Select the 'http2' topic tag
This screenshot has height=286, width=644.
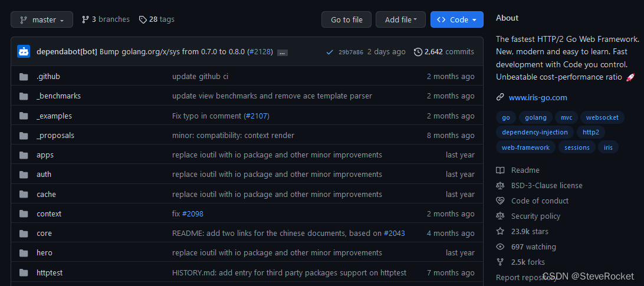(x=590, y=132)
